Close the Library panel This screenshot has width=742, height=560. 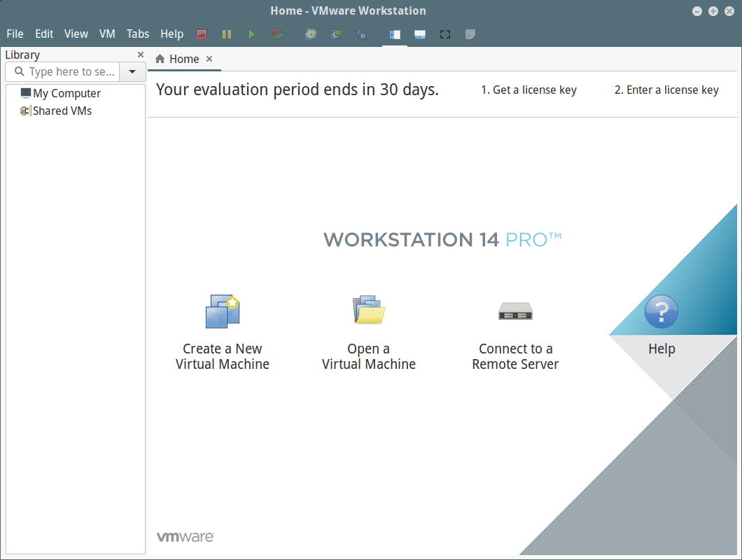[x=141, y=55]
